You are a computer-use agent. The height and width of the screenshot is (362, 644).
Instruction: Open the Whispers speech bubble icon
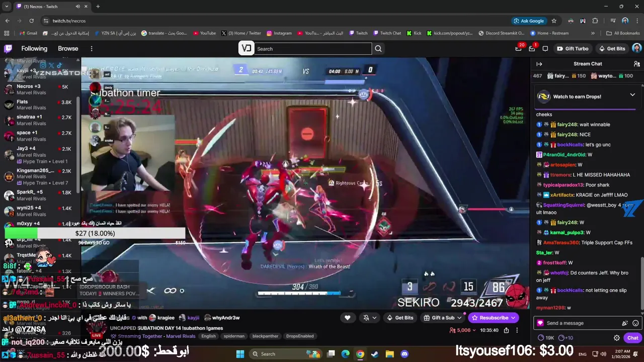pyautogui.click(x=545, y=49)
